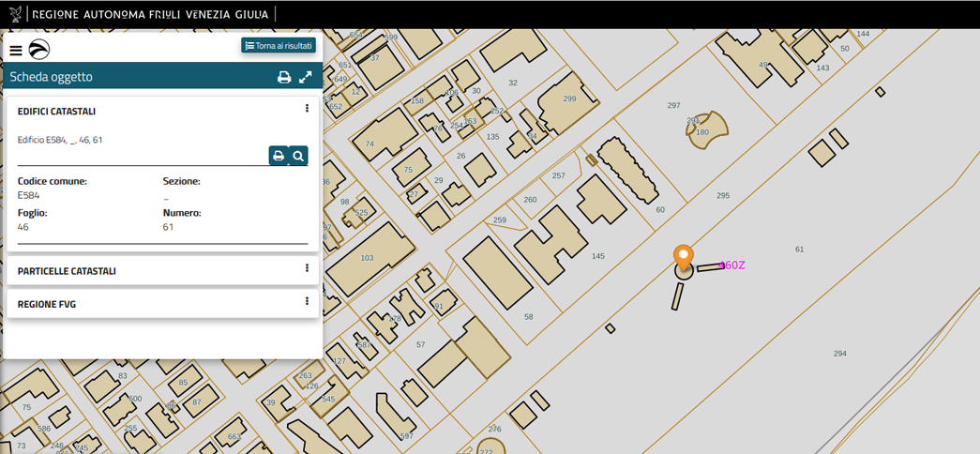980x454 pixels.
Task: Print the Scheda oggetto panel
Action: (x=284, y=78)
